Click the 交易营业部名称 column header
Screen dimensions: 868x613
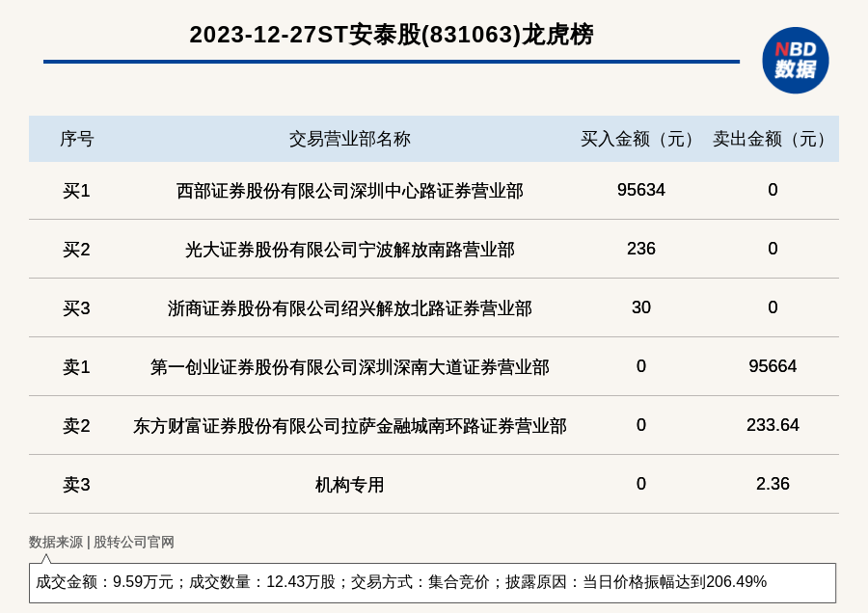point(350,139)
